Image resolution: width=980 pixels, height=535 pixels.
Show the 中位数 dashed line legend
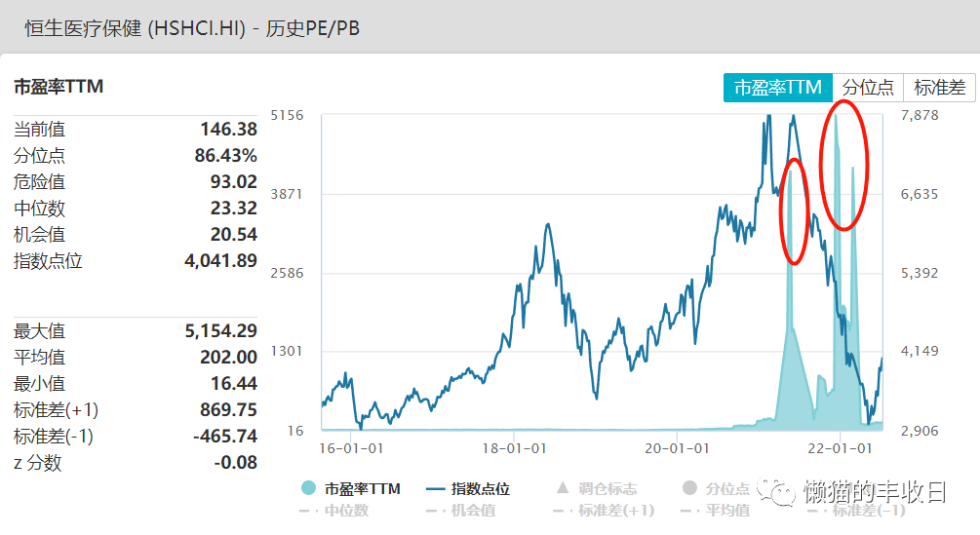[x=337, y=511]
